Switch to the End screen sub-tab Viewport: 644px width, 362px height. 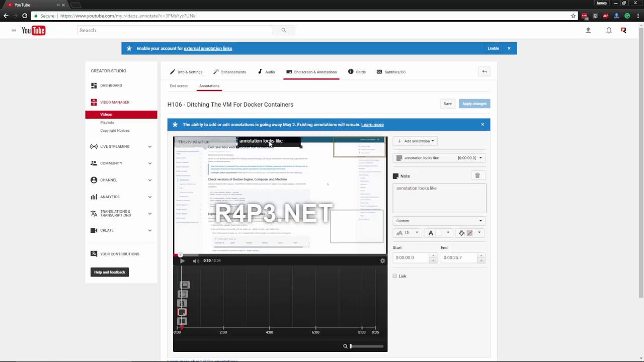pyautogui.click(x=179, y=86)
